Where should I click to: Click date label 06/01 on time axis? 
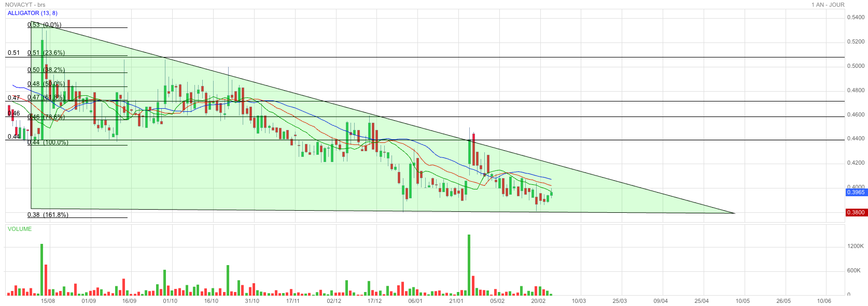415,301
